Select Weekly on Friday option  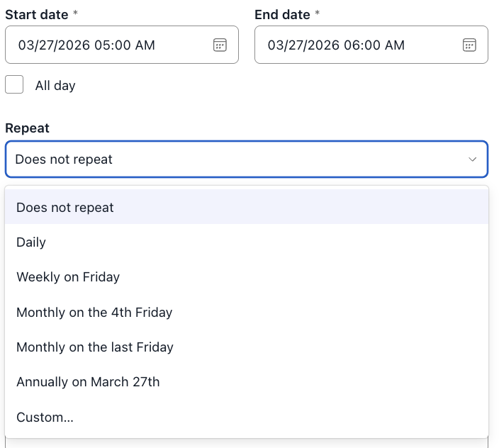coord(68,277)
